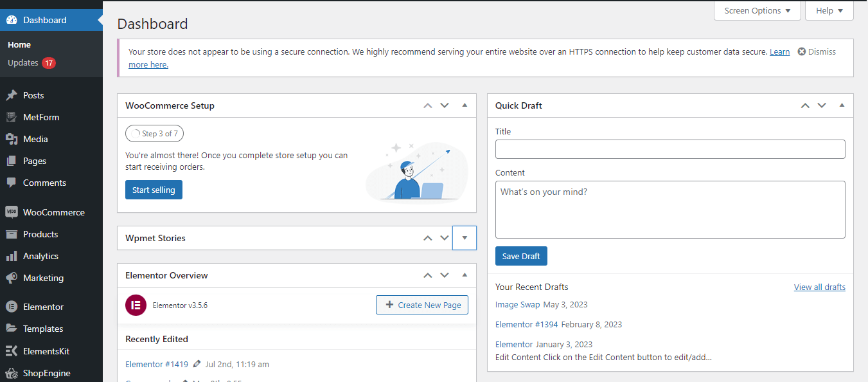This screenshot has height=382, width=868.
Task: Open Comments via the speech bubble icon
Action: click(12, 183)
